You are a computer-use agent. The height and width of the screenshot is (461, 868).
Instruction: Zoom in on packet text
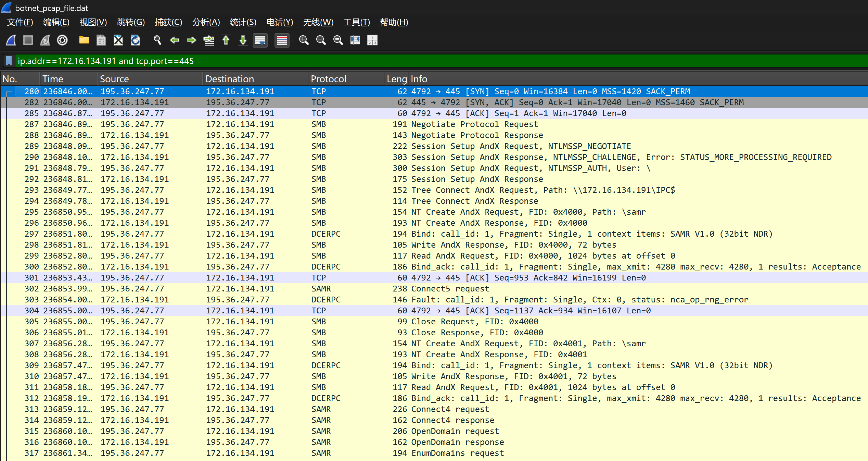(x=304, y=40)
